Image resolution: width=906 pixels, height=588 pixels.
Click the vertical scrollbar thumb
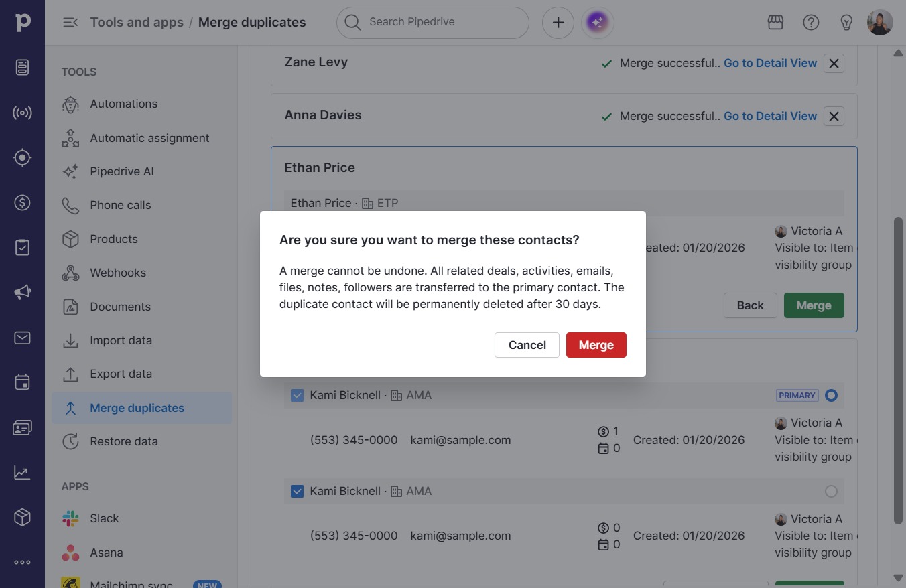(x=899, y=370)
